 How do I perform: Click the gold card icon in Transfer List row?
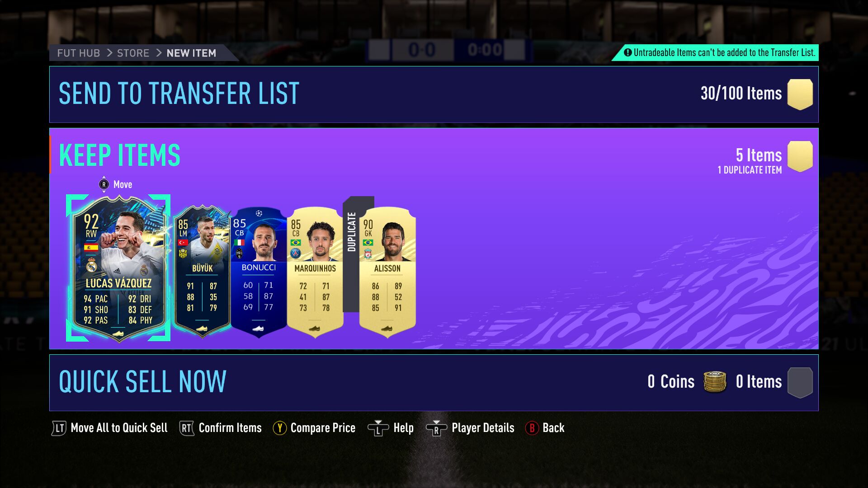800,94
